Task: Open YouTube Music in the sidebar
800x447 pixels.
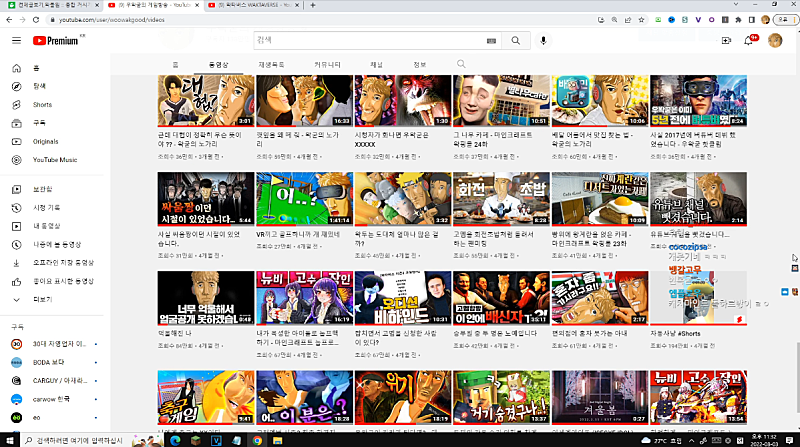Action: tap(52, 160)
